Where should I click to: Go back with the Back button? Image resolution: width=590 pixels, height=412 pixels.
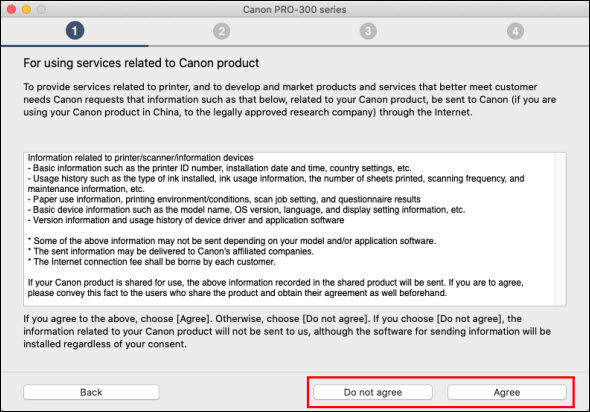91,392
